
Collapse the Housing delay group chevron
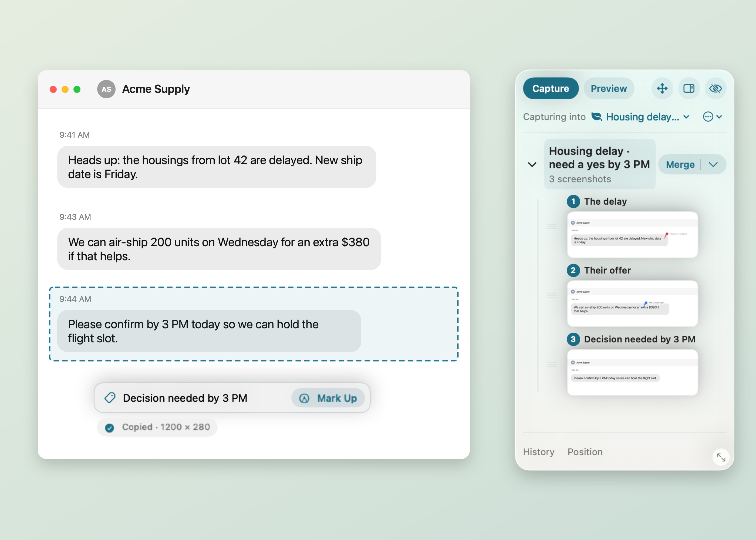pyautogui.click(x=532, y=165)
